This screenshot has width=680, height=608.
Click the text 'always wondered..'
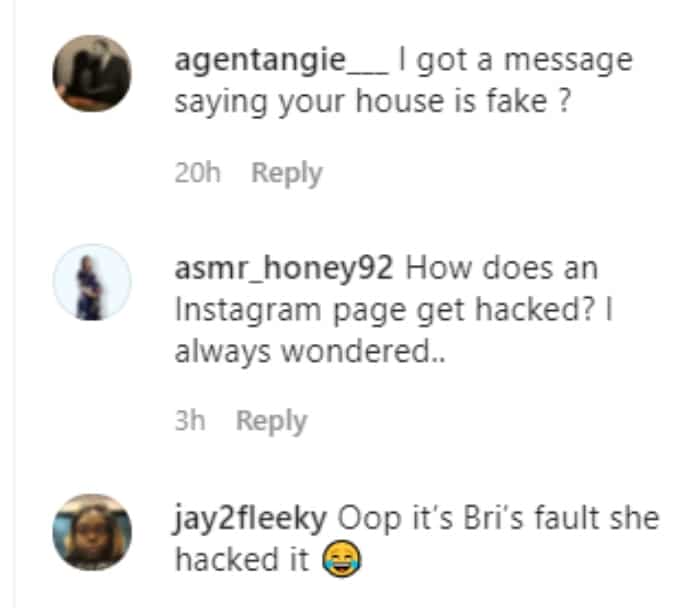pyautogui.click(x=310, y=352)
